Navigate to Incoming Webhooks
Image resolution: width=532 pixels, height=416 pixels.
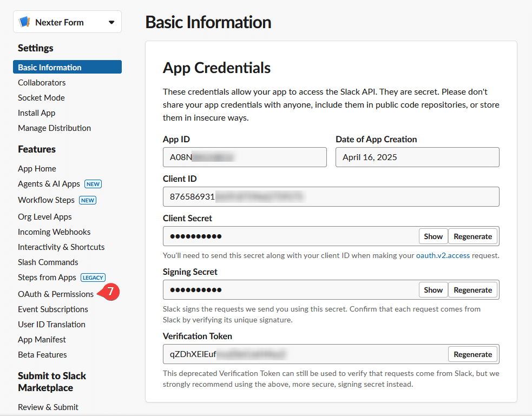point(54,232)
